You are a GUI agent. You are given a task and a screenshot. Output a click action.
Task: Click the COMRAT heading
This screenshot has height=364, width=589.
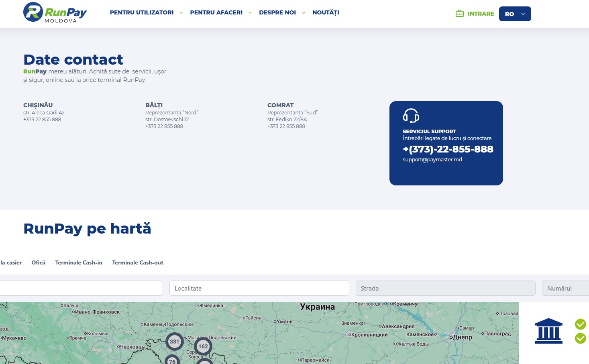coord(281,105)
